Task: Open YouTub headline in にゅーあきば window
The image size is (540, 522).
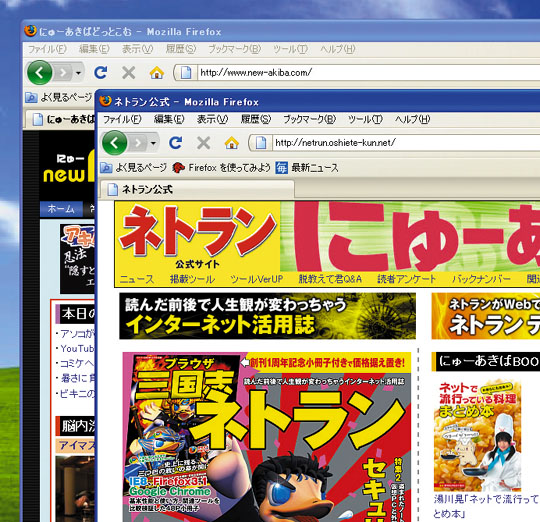Action: coord(77,348)
